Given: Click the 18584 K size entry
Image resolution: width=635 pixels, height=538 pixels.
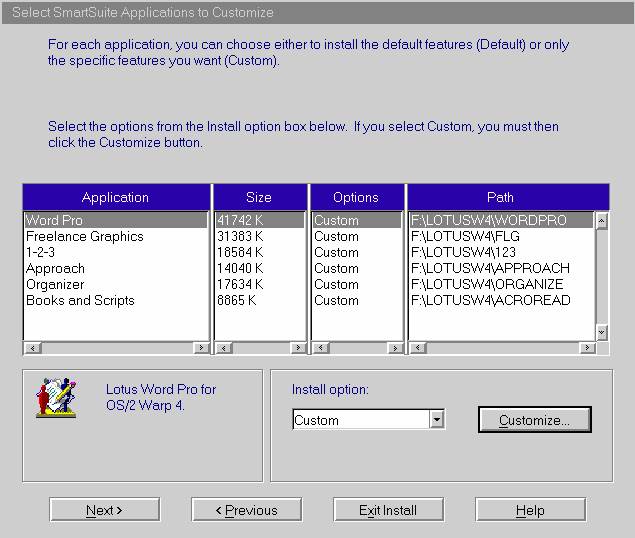Looking at the screenshot, I should 260,252.
